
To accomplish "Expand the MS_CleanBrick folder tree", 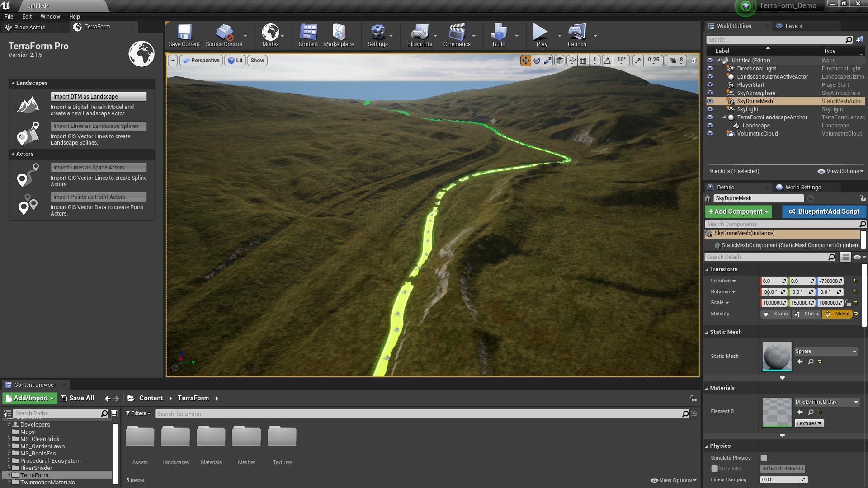I will tap(9, 439).
